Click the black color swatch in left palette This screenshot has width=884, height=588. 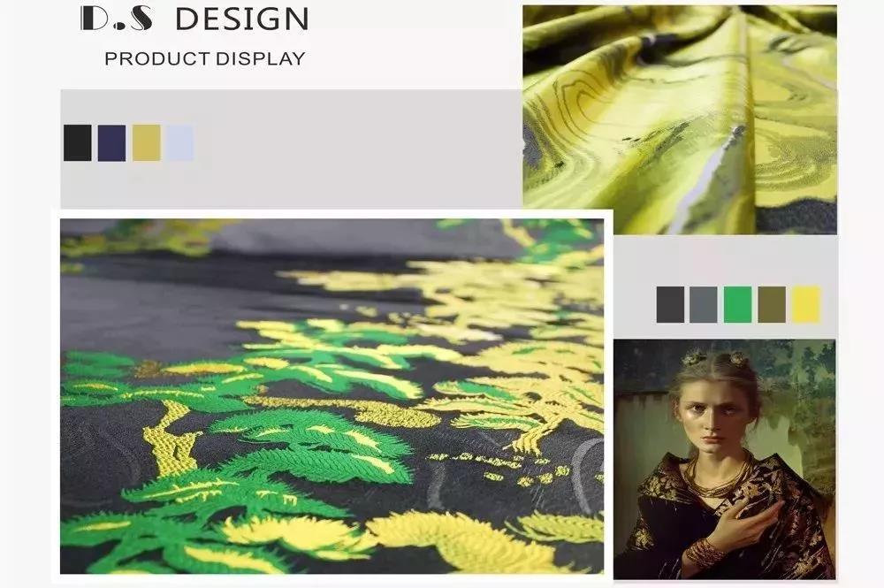pyautogui.click(x=77, y=143)
